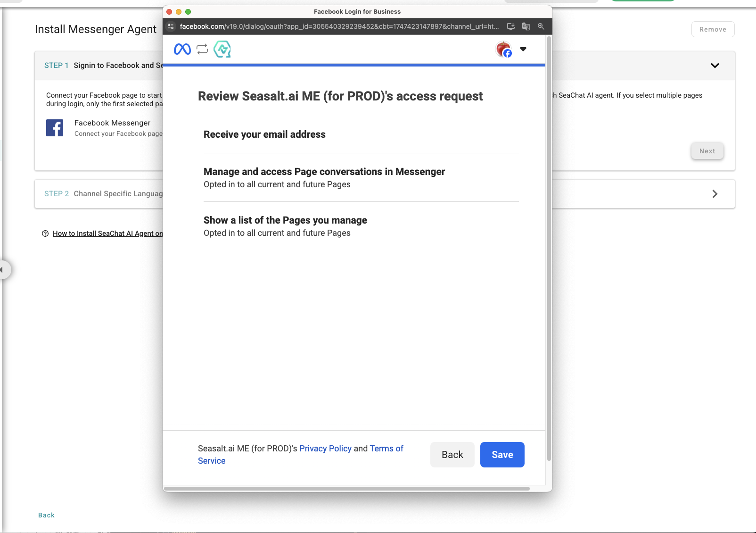Click the Facebook Messenger connect option label
Screen dimensions: 756x533
(x=112, y=123)
